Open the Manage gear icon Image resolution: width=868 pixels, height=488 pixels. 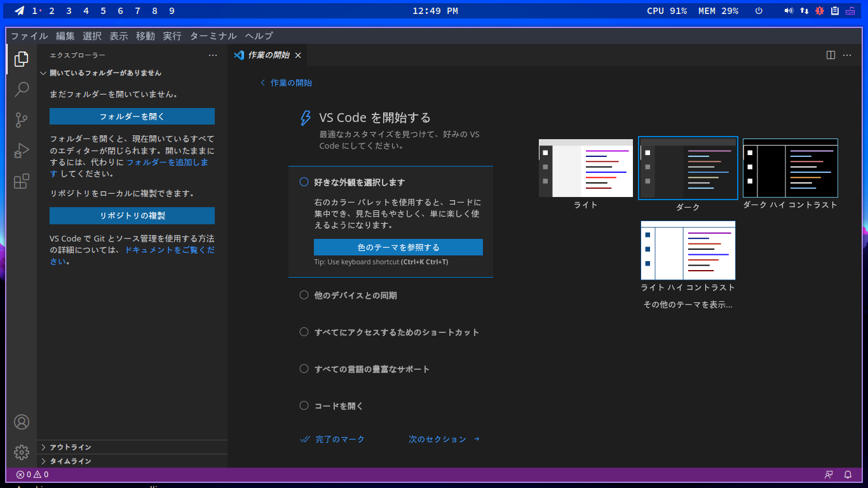point(22,452)
